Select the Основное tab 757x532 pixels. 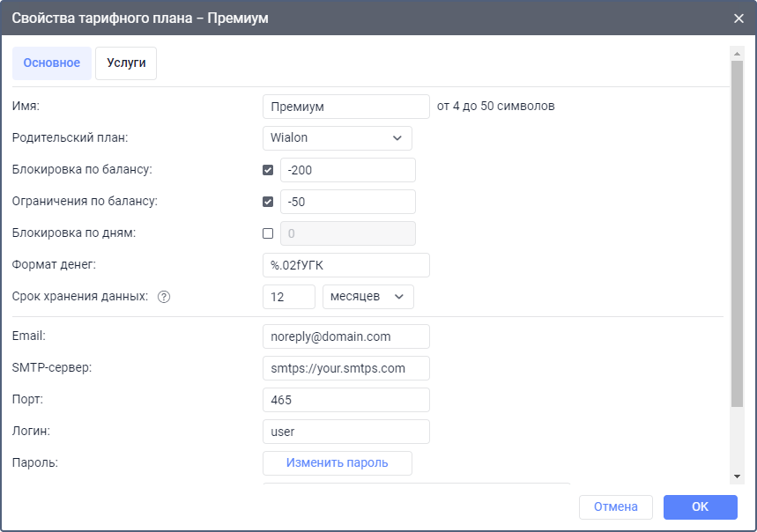52,63
